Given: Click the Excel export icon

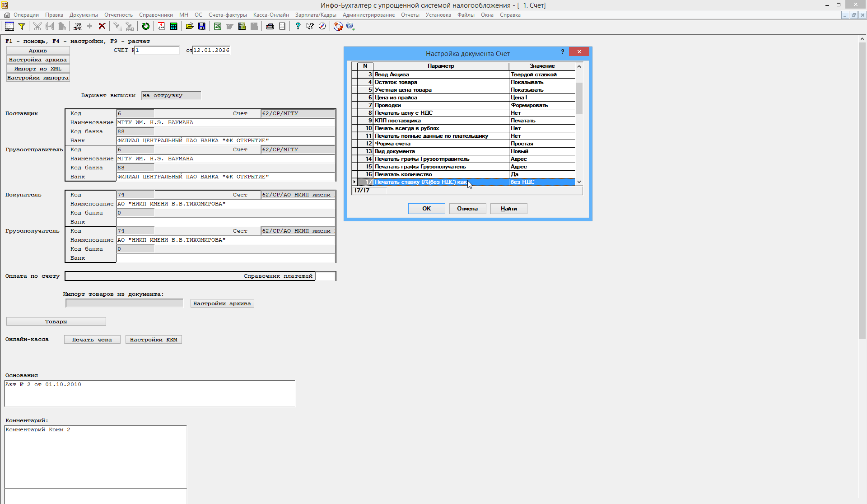Looking at the screenshot, I should (x=218, y=26).
